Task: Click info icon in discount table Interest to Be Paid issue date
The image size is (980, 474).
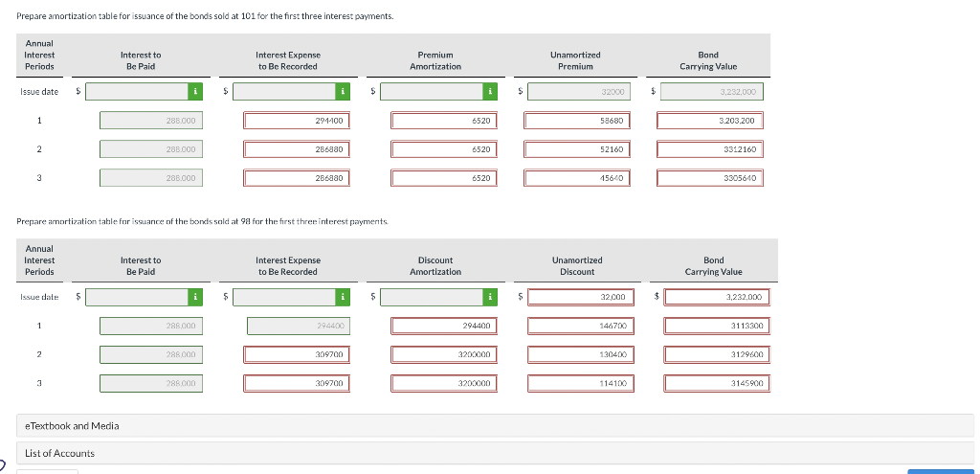Action: pyautogui.click(x=195, y=297)
